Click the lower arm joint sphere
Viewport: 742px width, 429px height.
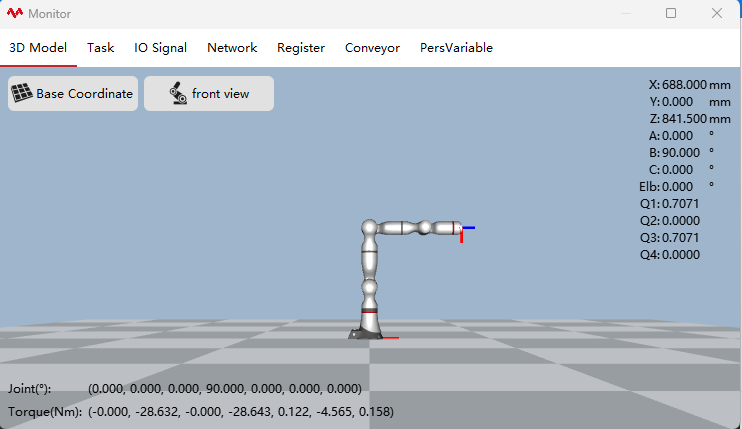coord(369,287)
